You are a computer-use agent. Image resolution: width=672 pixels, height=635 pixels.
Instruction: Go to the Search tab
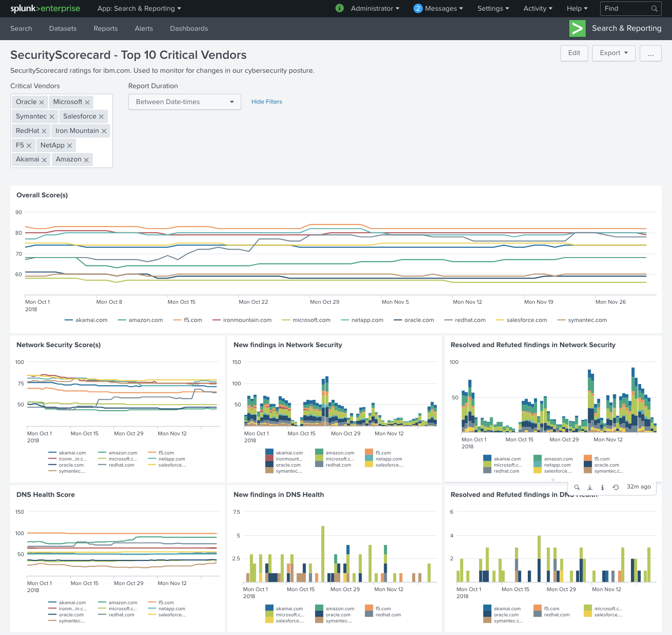[21, 28]
